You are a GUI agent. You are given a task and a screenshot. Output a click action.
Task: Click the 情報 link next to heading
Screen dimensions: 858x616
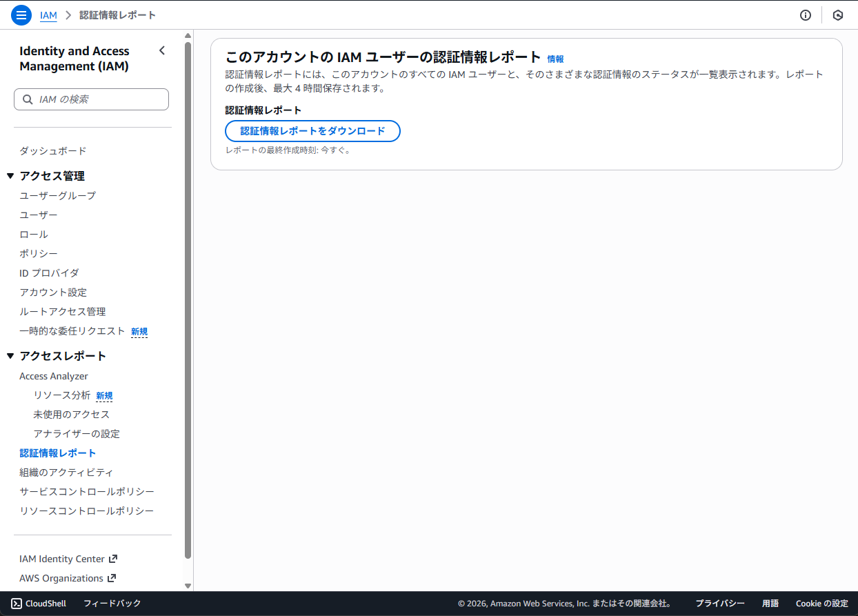click(x=555, y=59)
